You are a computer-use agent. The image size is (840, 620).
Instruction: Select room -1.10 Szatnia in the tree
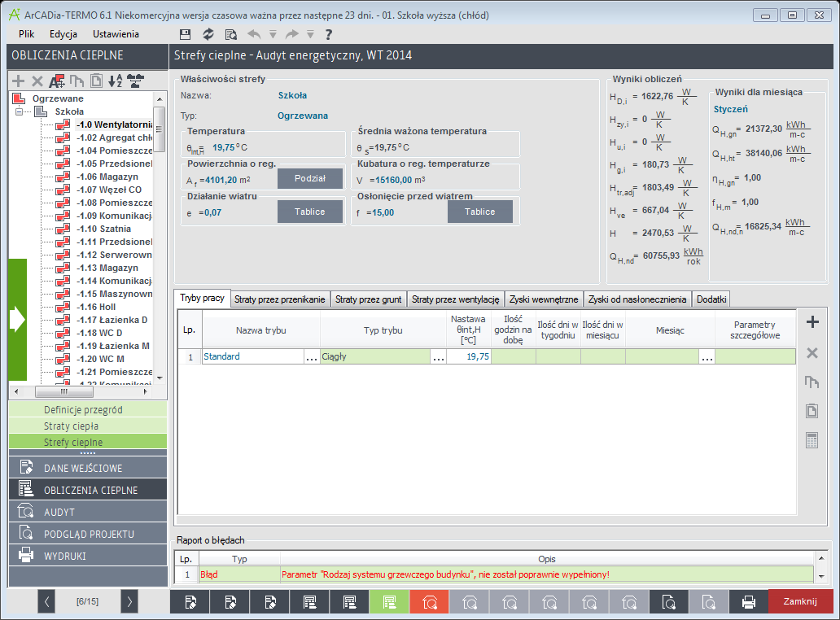(x=103, y=229)
